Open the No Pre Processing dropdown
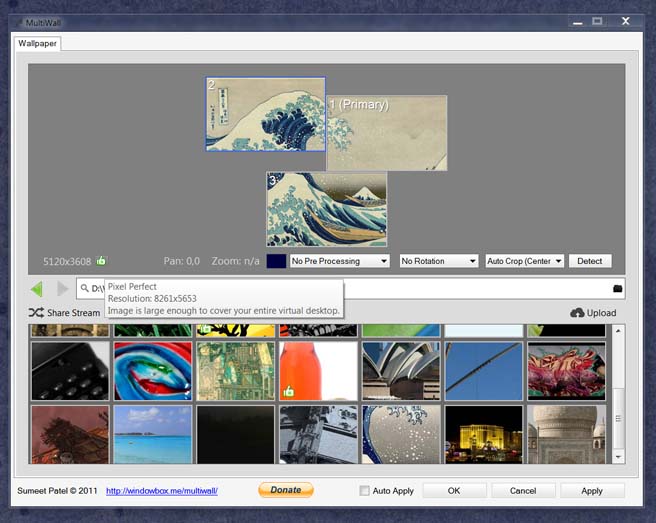Viewport: 656px width, 523px height. [x=339, y=261]
